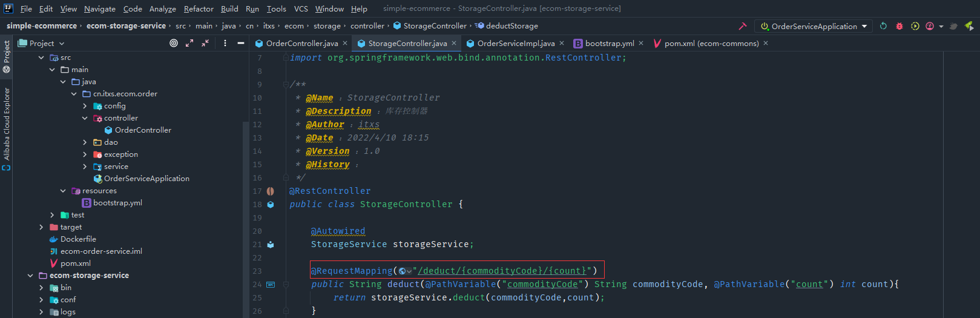This screenshot has width=980, height=318.
Task: Start debugging with the bug icon
Action: [x=899, y=26]
